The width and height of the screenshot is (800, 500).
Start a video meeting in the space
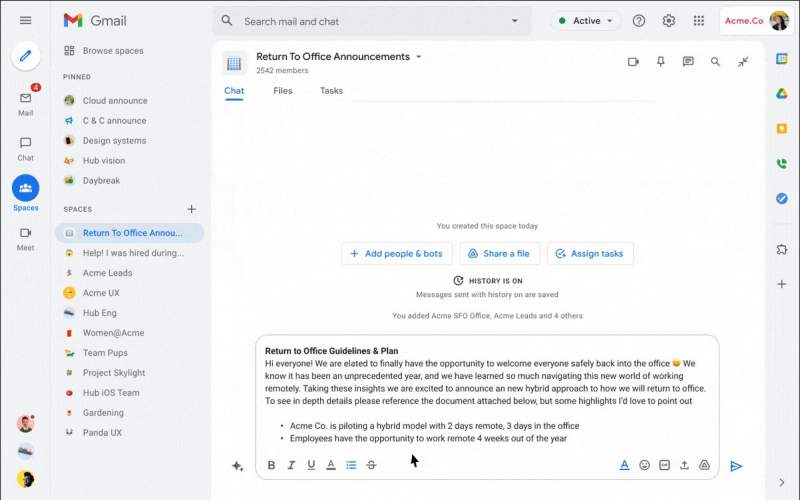[633, 62]
